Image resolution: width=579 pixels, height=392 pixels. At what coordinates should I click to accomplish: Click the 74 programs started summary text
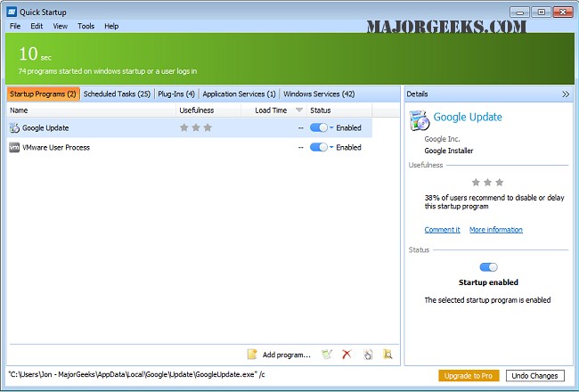pos(108,71)
